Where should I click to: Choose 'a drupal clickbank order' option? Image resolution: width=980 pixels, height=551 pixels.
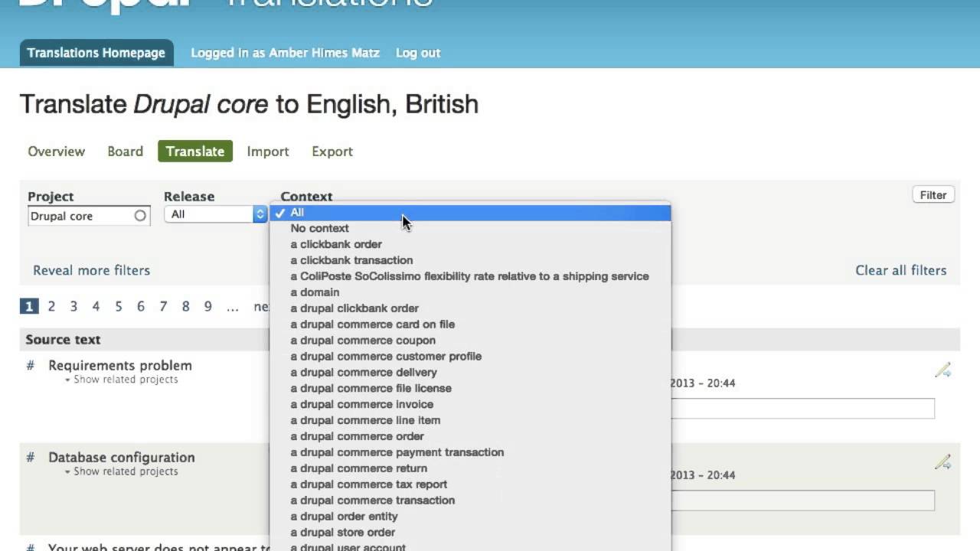coord(470,308)
